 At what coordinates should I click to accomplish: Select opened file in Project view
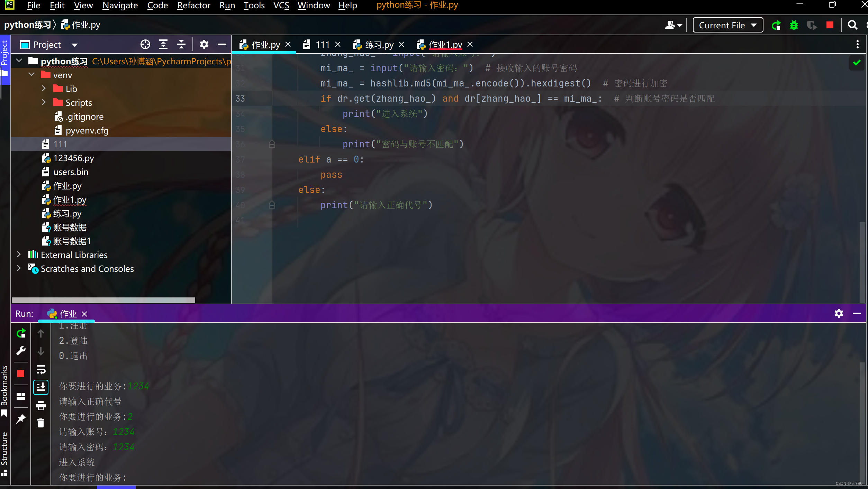[x=145, y=44]
